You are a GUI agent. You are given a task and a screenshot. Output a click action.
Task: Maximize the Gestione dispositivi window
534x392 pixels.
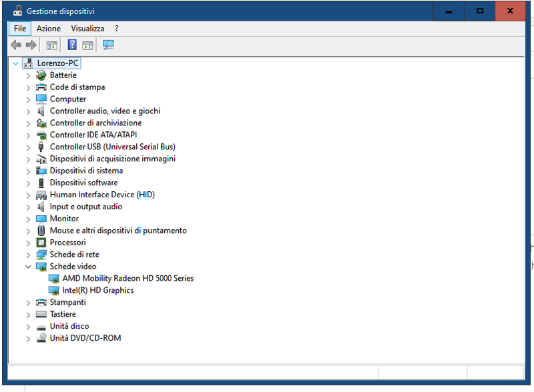(x=480, y=11)
